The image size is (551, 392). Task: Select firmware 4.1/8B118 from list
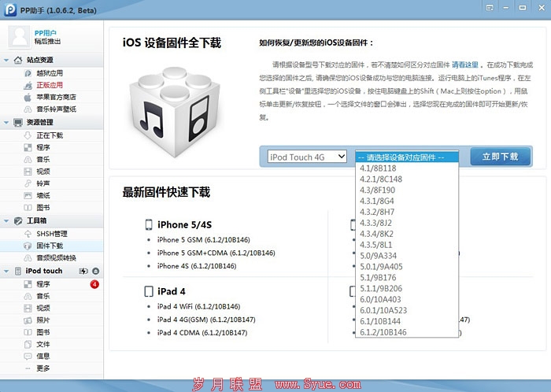[407, 168]
